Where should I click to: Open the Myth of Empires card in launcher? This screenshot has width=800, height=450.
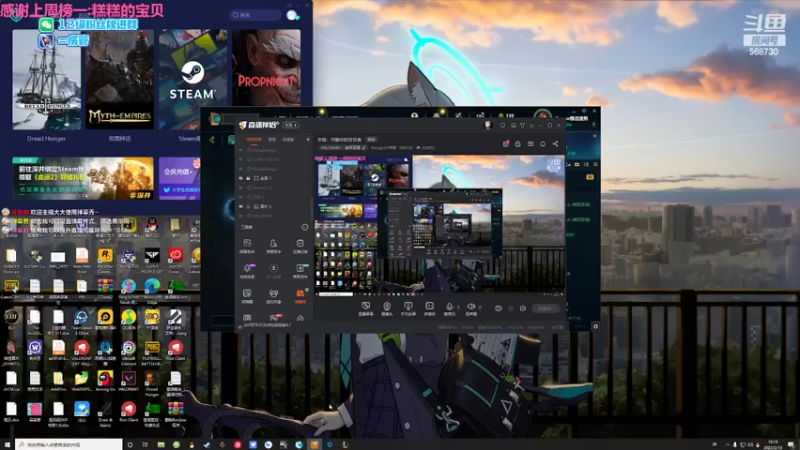tap(120, 80)
